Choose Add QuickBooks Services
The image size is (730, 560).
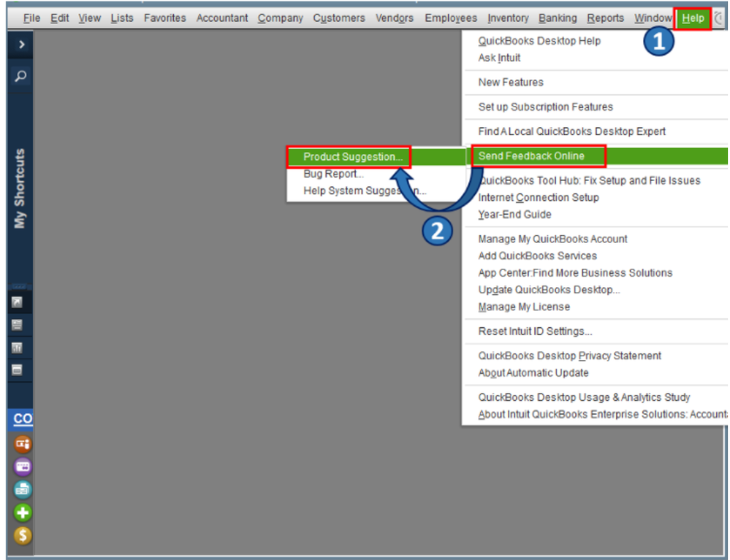pyautogui.click(x=537, y=256)
